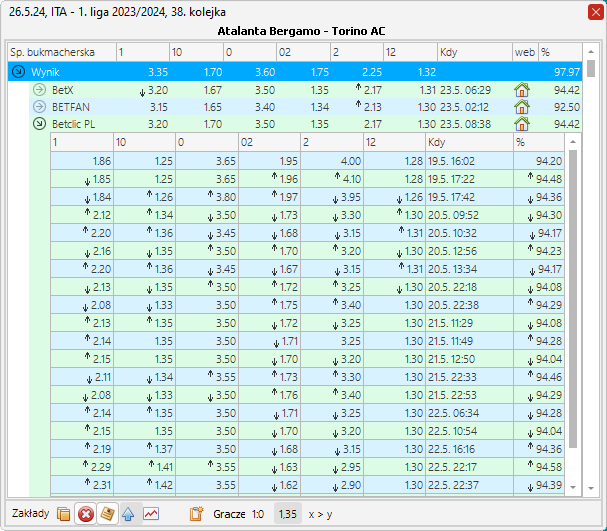Screen dimensions: 607x531
Task: Expand the BETFAN bookmaker row
Action: click(x=40, y=107)
